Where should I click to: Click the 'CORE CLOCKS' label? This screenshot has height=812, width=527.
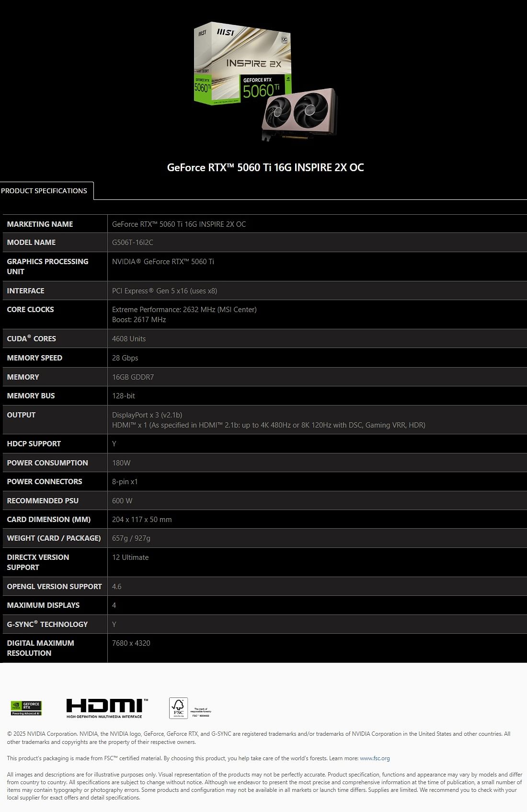tap(30, 310)
